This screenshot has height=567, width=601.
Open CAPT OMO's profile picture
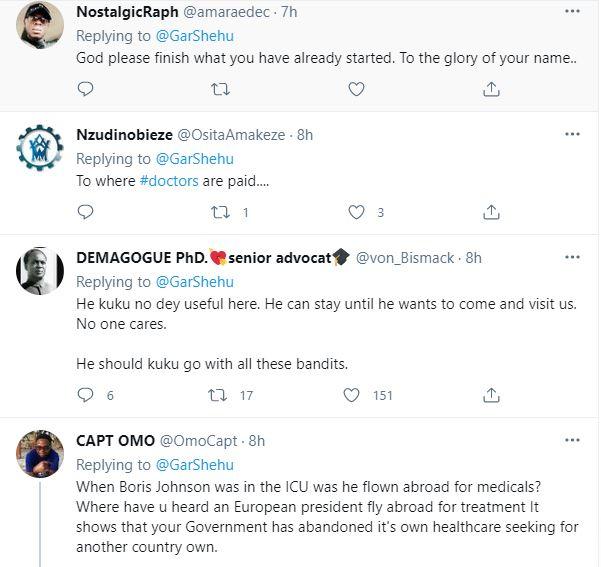[40, 455]
